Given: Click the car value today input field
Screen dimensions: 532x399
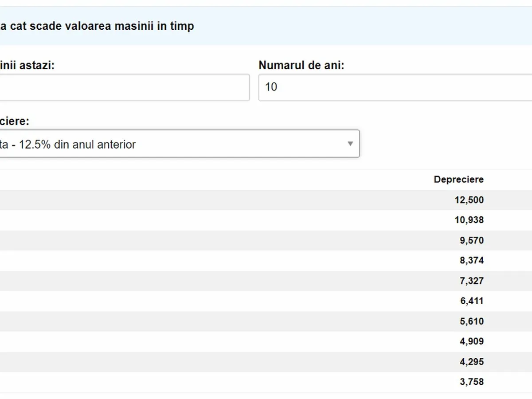Looking at the screenshot, I should point(124,87).
